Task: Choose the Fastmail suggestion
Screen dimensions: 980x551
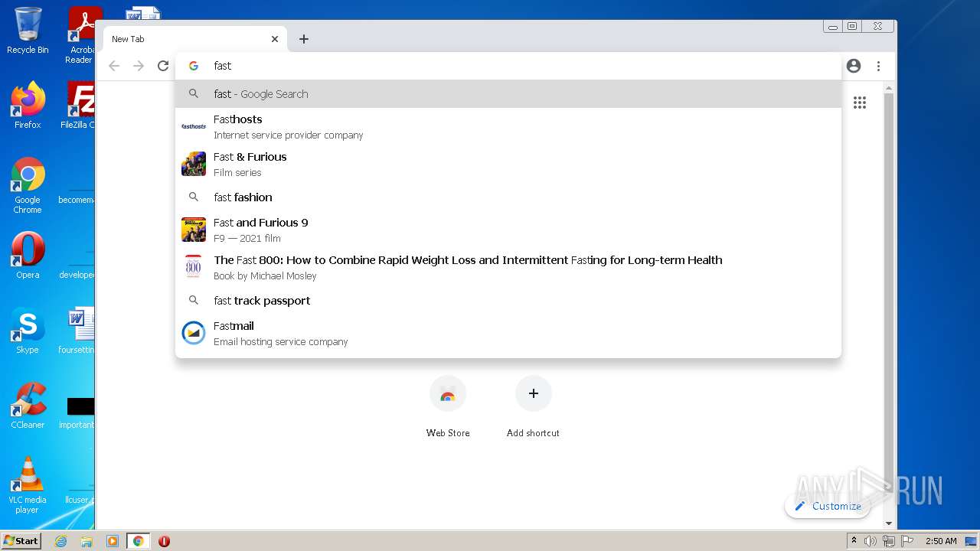Action: pos(508,333)
